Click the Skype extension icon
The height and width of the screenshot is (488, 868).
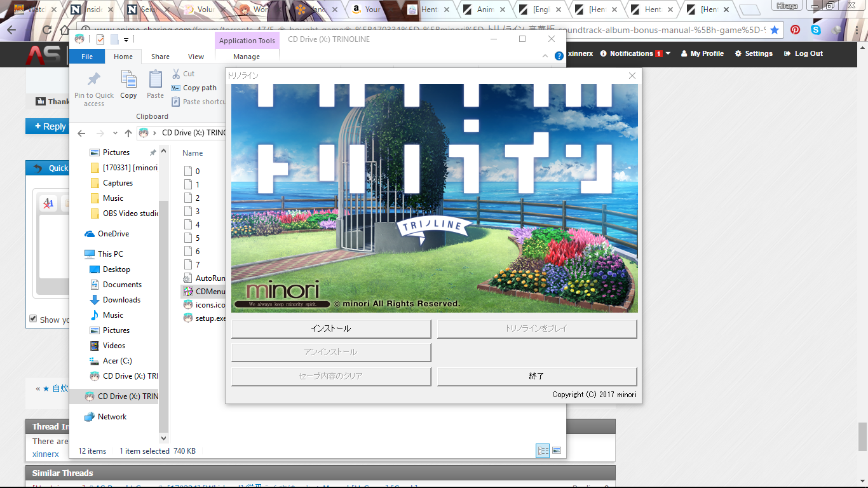click(x=815, y=30)
